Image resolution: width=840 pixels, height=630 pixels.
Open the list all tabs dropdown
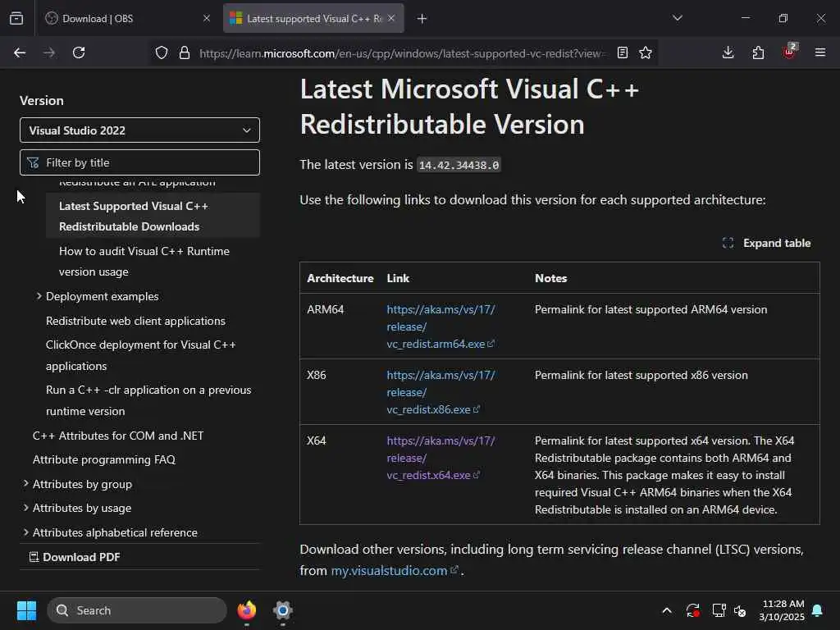pos(677,18)
